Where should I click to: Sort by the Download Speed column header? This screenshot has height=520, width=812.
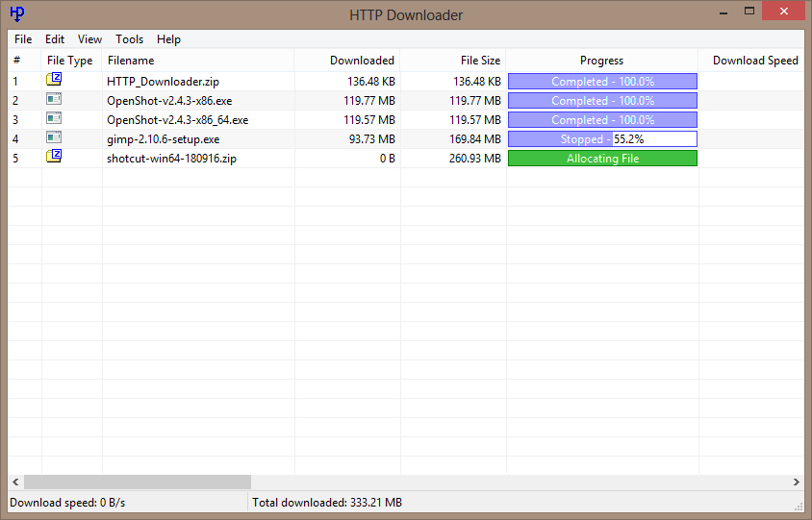click(x=751, y=61)
